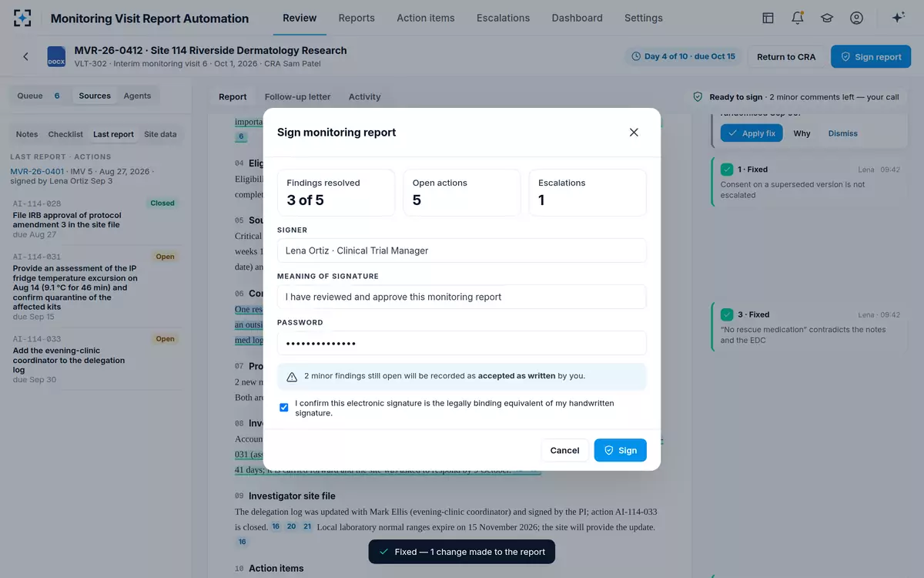This screenshot has height=578, width=924.
Task: Click the Ready to sign shield icon
Action: [x=698, y=97]
